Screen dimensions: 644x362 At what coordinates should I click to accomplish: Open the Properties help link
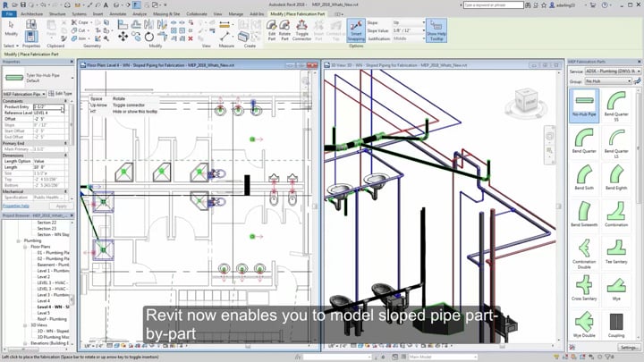(x=16, y=206)
